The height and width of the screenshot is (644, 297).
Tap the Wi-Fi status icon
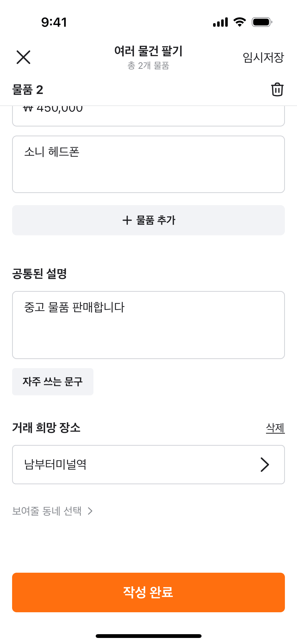point(240,22)
